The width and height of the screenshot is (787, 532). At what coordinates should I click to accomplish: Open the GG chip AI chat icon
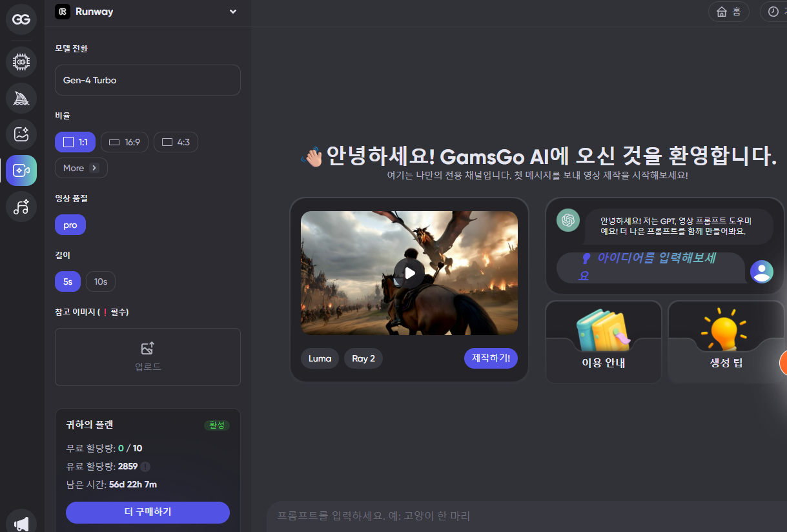click(21, 62)
